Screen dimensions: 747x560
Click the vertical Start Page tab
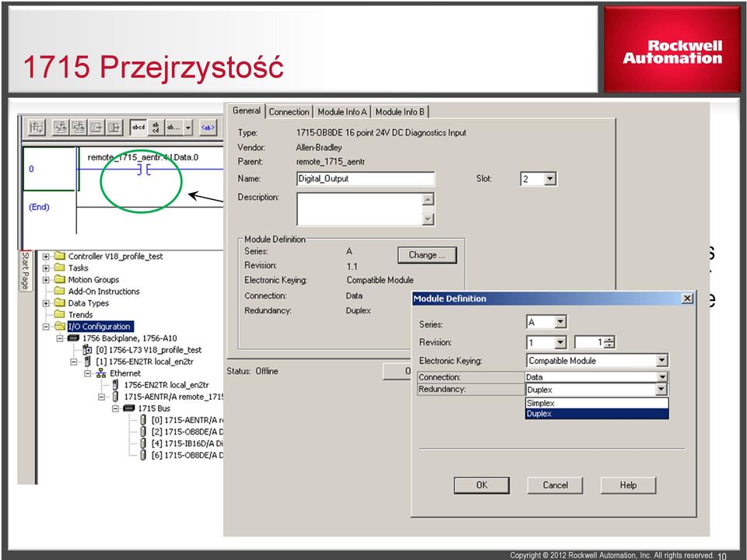25,271
